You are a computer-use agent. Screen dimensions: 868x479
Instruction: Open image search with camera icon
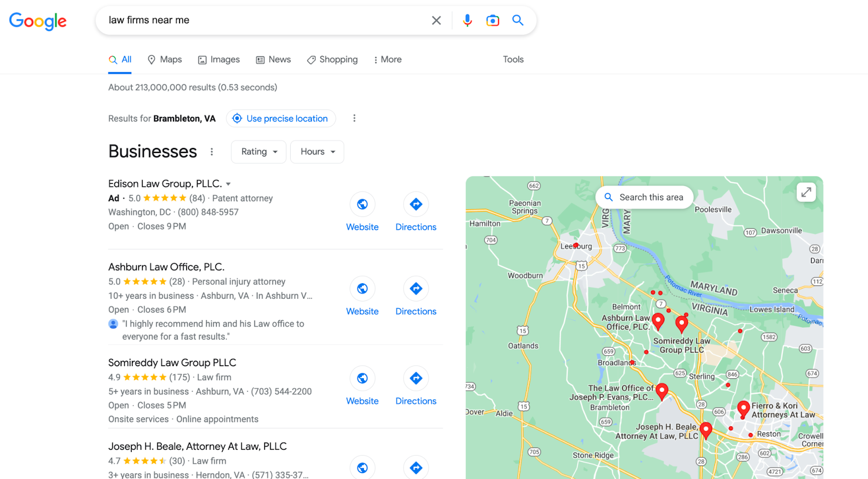pyautogui.click(x=493, y=21)
